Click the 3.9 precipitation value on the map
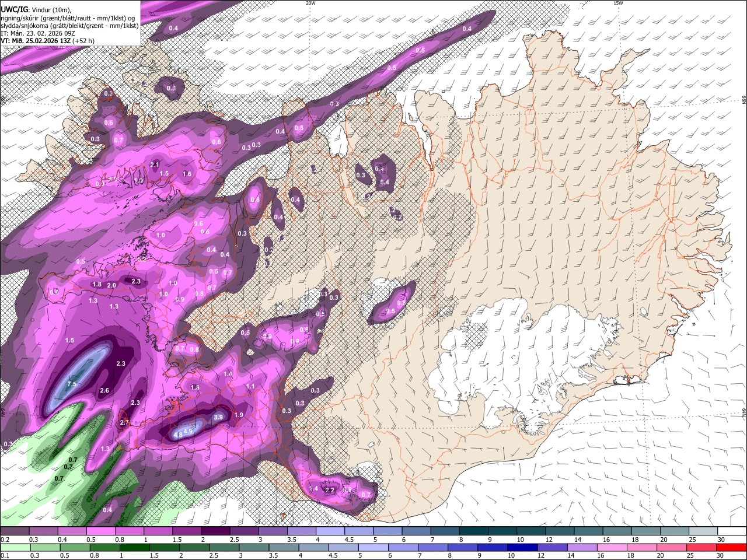The image size is (747, 560). click(219, 417)
